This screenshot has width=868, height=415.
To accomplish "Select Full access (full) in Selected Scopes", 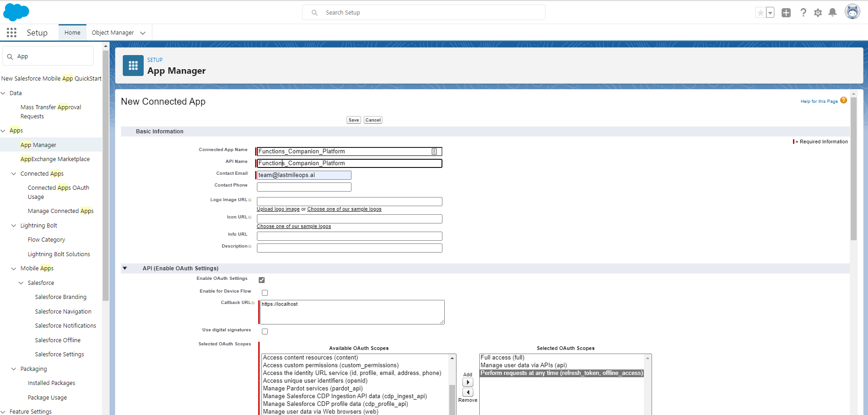I will click(502, 358).
